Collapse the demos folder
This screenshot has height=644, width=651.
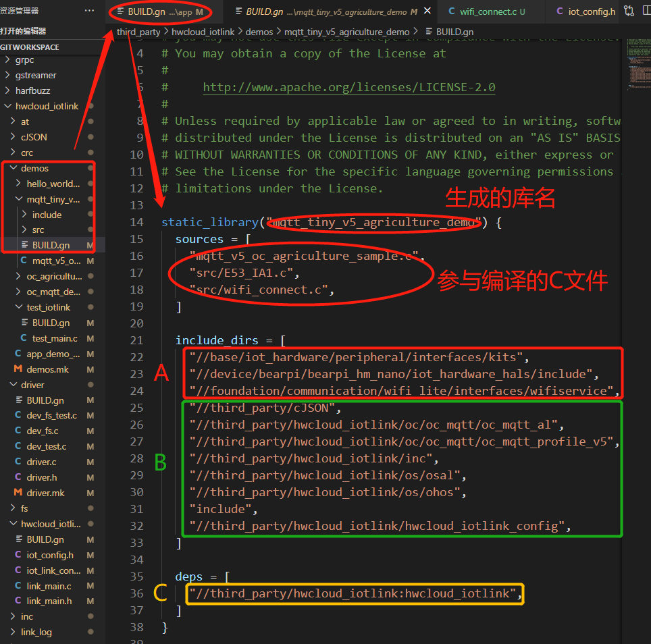click(52, 168)
